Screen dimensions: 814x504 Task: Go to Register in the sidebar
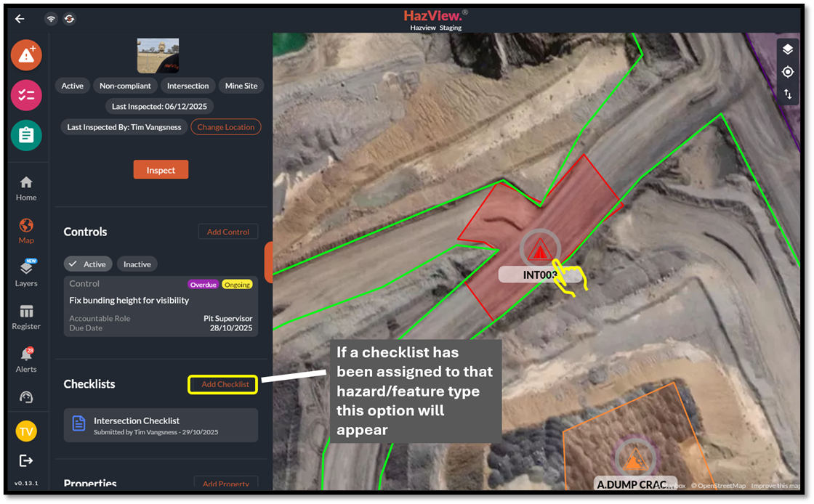[x=26, y=317]
